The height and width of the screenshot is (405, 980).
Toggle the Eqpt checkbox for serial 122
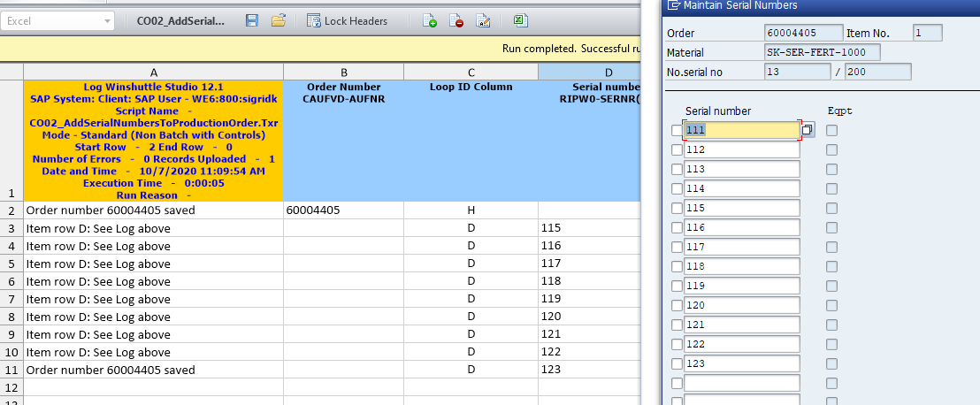coord(832,344)
